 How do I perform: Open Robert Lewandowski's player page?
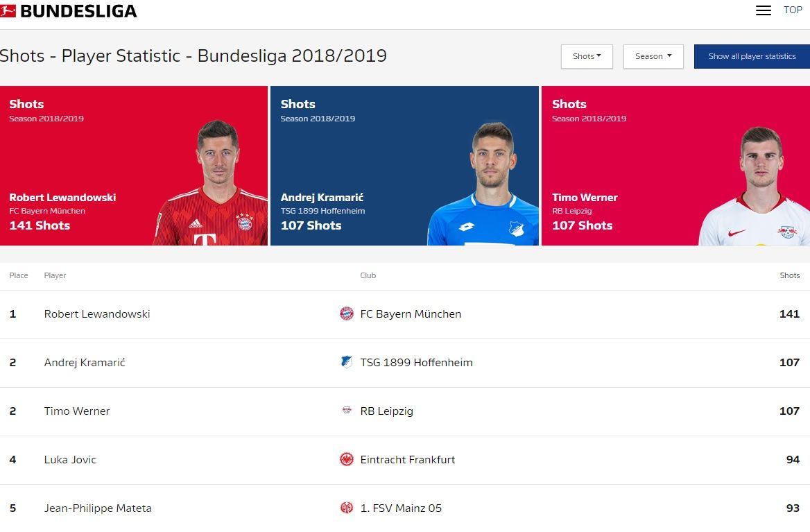[x=97, y=314]
